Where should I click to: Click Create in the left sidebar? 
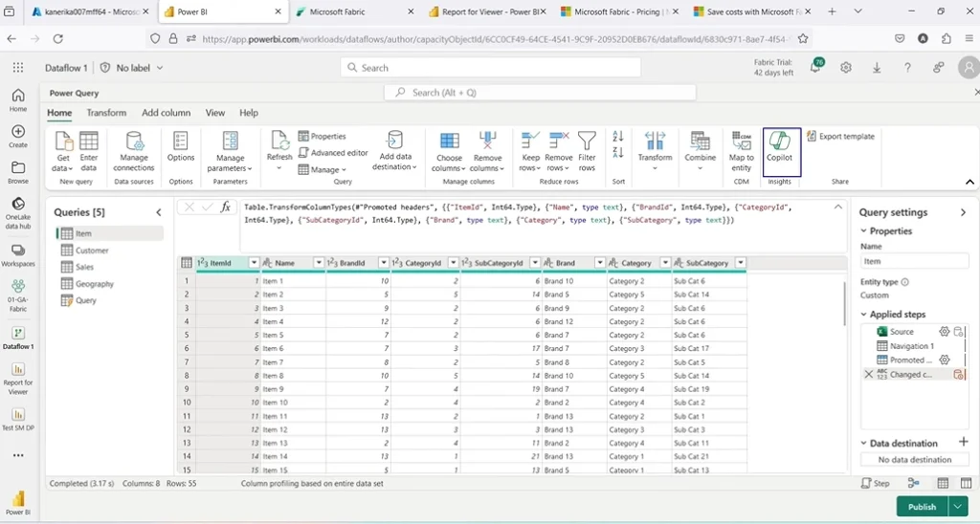point(18,136)
